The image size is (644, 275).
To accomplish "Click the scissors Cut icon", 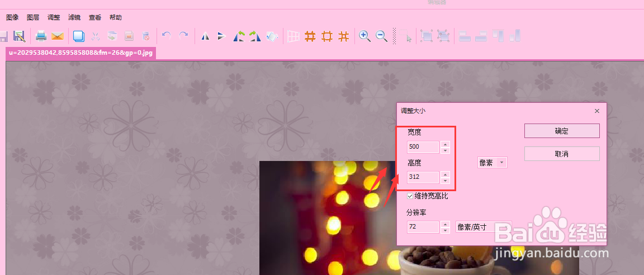I will (96, 36).
